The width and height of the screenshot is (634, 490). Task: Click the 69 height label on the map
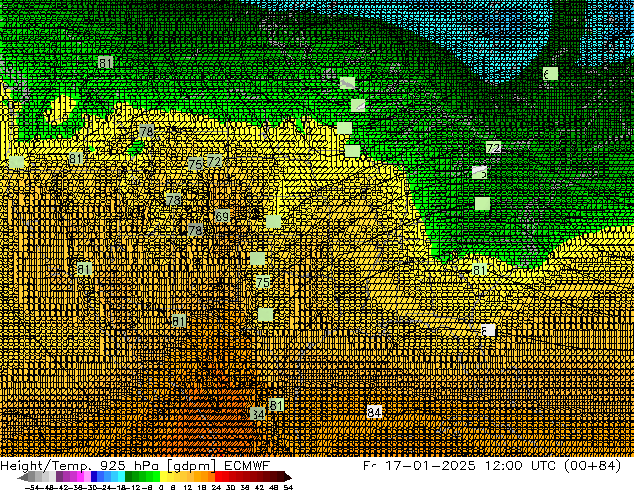(x=222, y=216)
